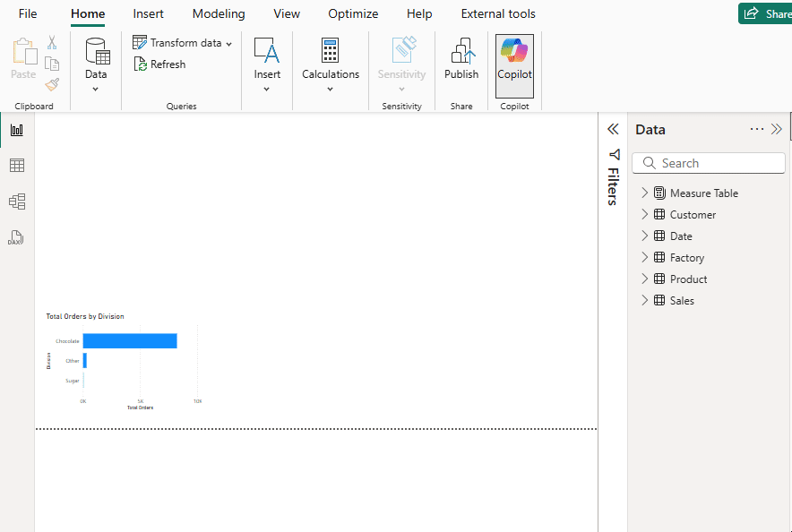Switch to Table view in sidebar

17,166
